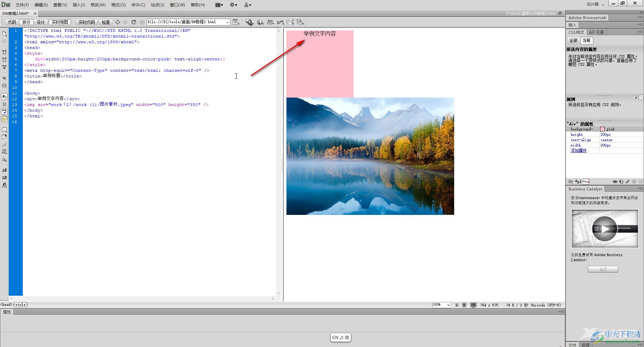
Task: Open the file management arrows icon
Action: click(270, 22)
